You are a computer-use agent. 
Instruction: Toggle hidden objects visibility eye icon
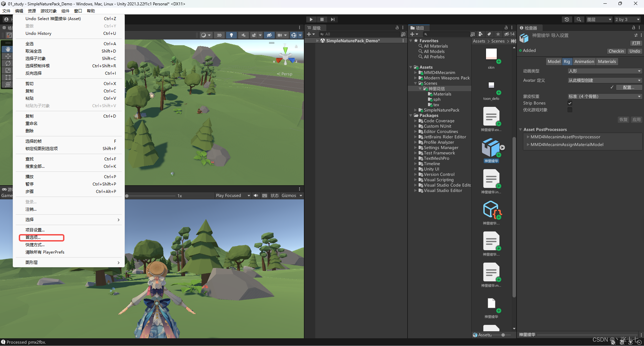pos(269,35)
